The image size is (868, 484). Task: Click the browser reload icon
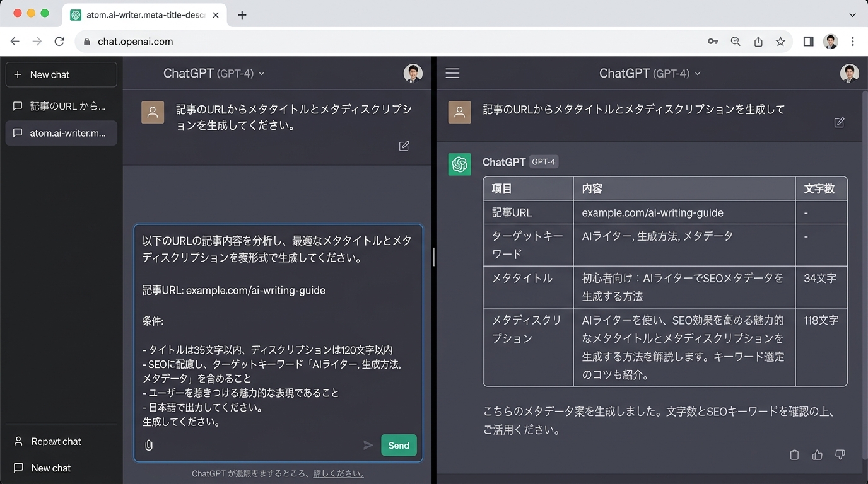coord(59,42)
